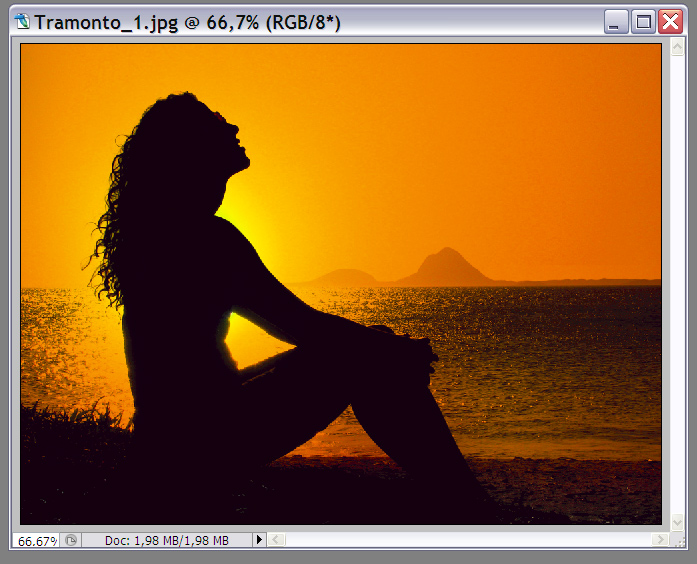Click the document icon in the title bar
The image size is (697, 564).
click(23, 22)
